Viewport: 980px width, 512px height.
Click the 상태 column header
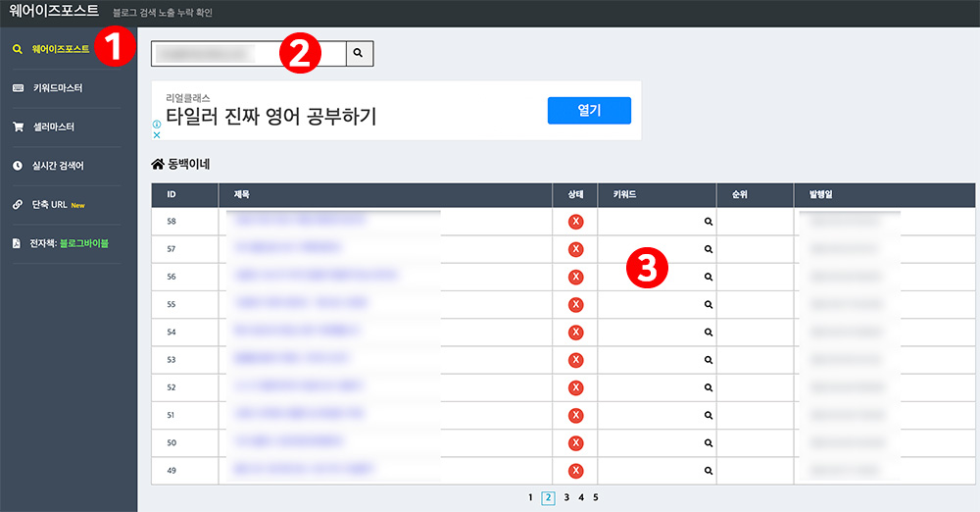coord(575,194)
